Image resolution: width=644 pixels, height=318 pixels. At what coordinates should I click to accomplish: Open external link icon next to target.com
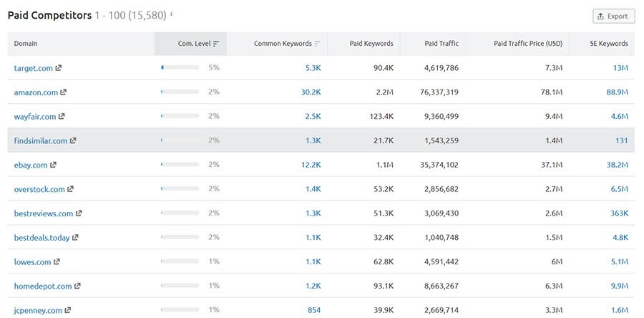click(59, 68)
